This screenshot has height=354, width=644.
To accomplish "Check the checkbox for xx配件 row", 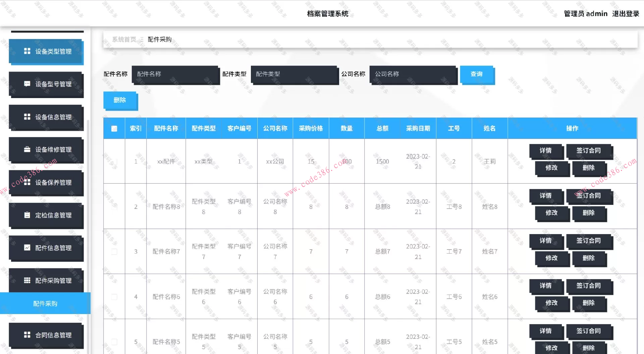I will click(x=114, y=162).
